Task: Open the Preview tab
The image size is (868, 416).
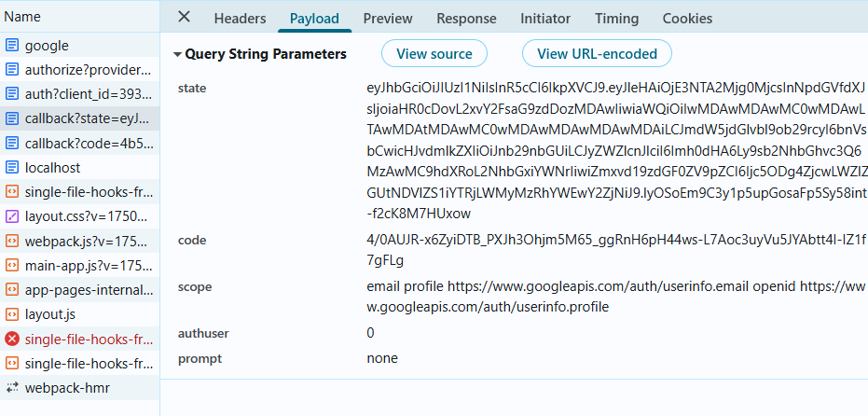Action: 388,19
